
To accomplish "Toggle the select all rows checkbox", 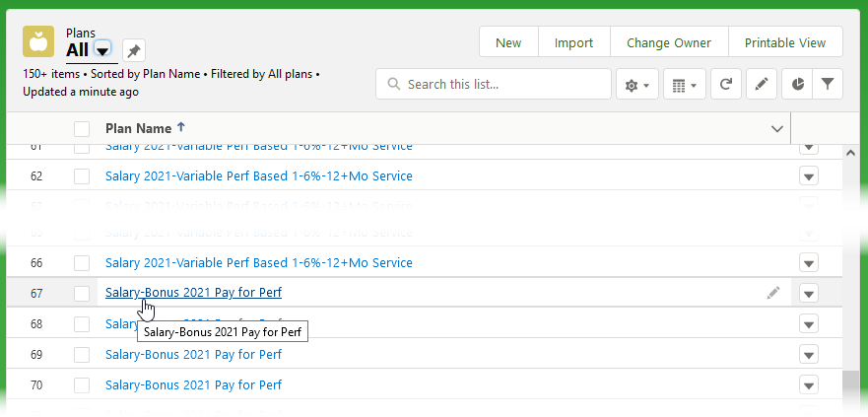I will point(82,129).
